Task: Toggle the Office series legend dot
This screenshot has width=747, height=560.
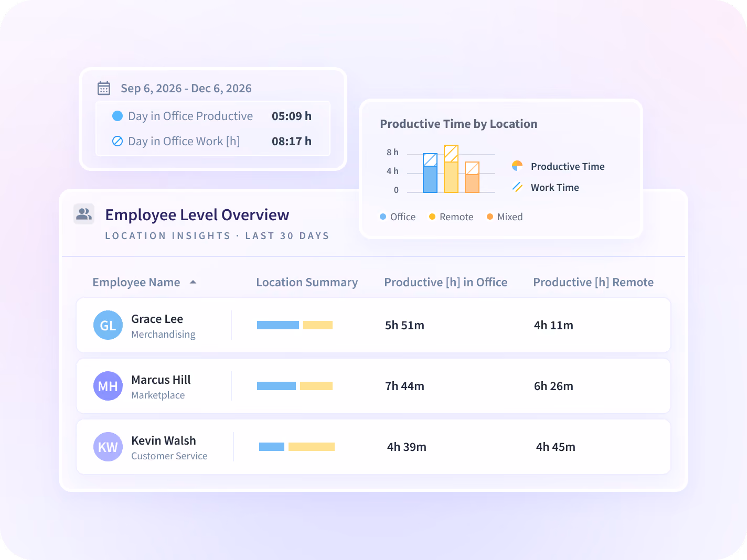Action: tap(383, 217)
